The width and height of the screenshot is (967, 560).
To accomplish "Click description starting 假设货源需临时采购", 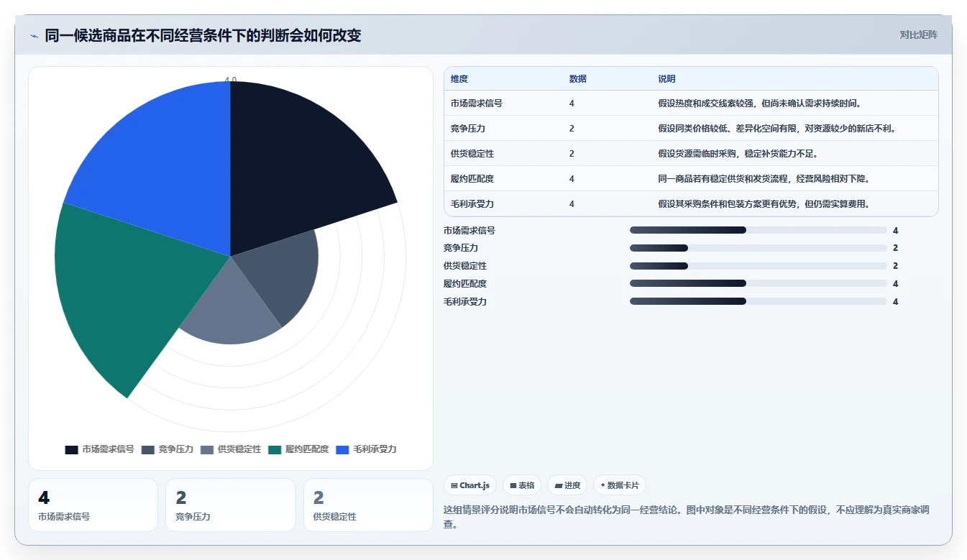I will (738, 154).
